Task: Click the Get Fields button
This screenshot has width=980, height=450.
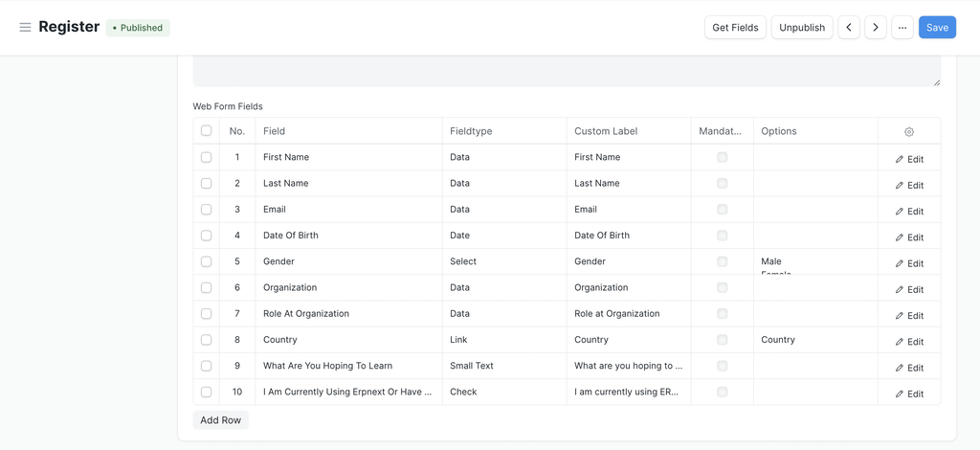Action: coord(735,28)
